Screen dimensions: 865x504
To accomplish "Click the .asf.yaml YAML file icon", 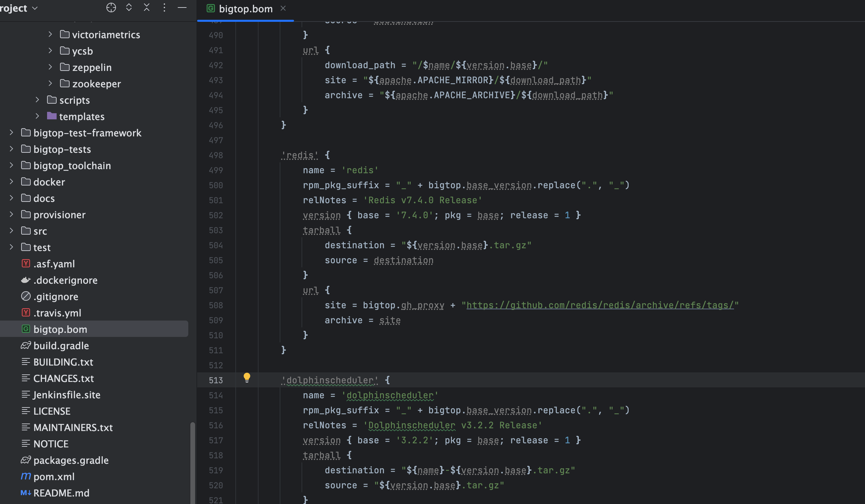I will pyautogui.click(x=26, y=264).
